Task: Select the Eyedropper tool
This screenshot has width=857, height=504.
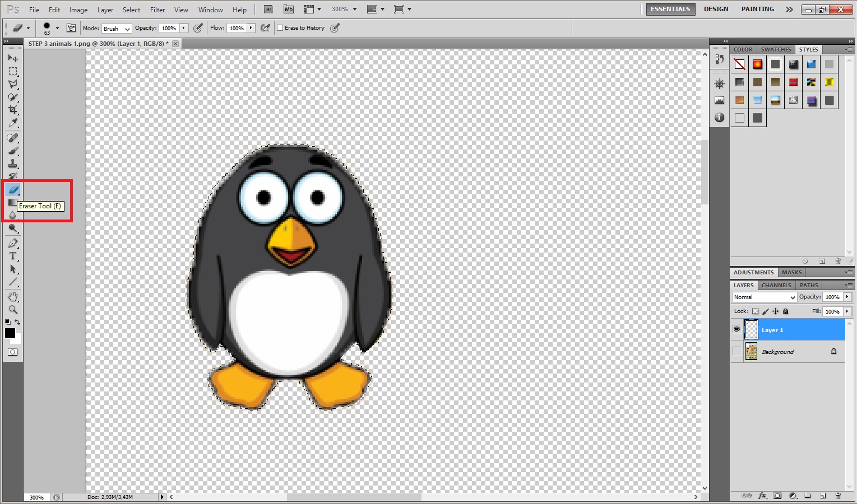Action: point(13,123)
